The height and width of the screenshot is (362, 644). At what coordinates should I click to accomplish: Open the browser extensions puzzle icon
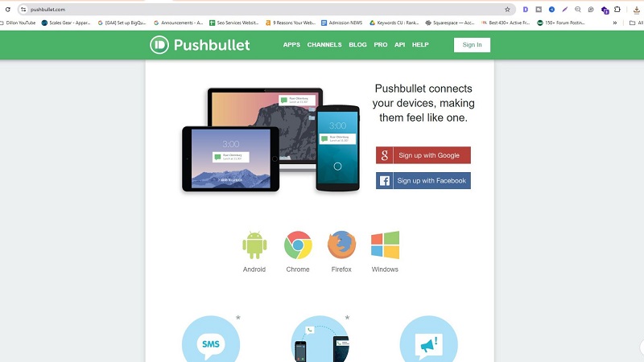point(617,10)
